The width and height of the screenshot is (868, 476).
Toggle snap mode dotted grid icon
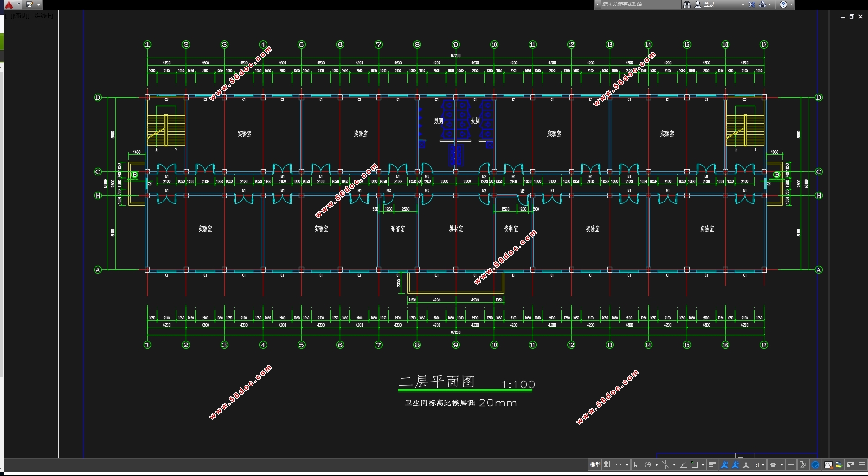[618, 465]
